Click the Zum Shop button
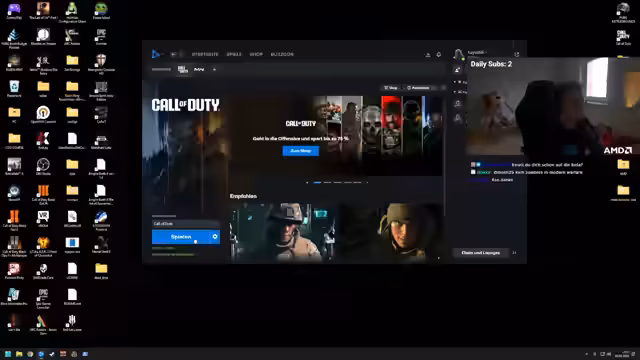The height and width of the screenshot is (360, 640). tap(301, 151)
